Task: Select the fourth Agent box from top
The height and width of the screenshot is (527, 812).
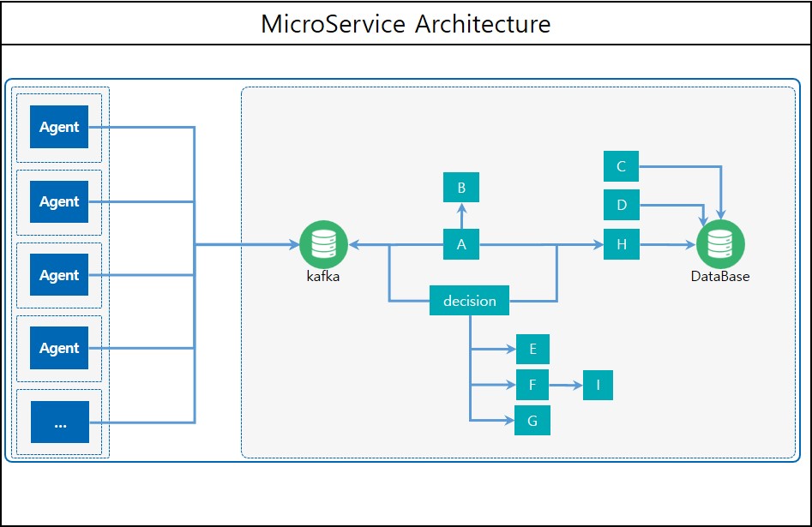Action: tap(59, 348)
